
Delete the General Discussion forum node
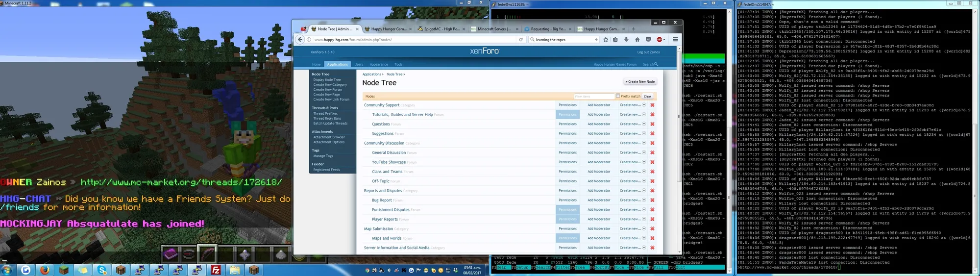point(652,152)
